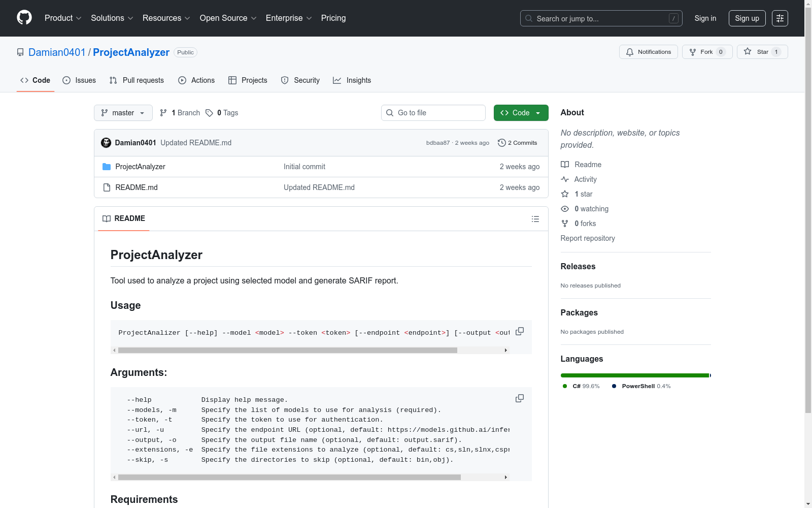Screen dimensions: 812x508
Task: Click the Damian0401 avatar image
Action: tap(106, 143)
